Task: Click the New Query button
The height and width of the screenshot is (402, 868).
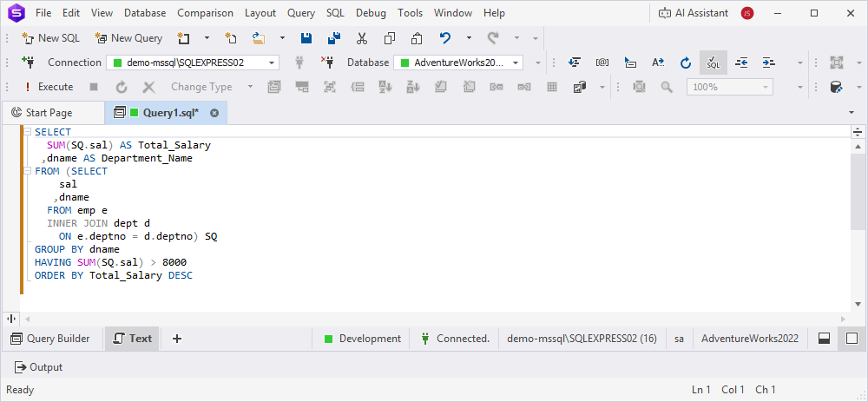Action: pyautogui.click(x=128, y=38)
